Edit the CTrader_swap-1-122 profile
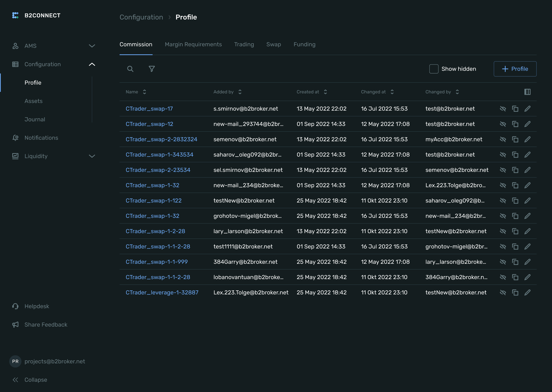 527,201
